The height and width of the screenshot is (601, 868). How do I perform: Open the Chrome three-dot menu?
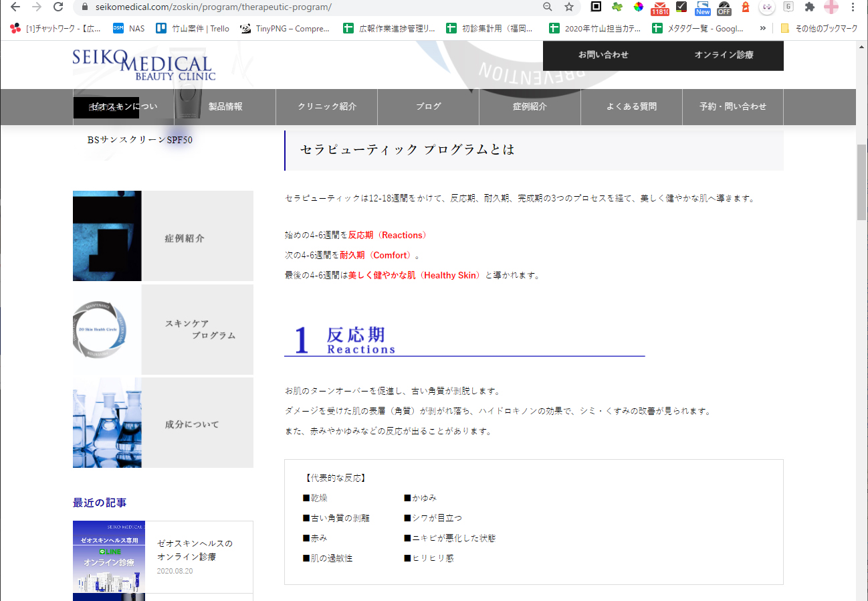tap(853, 7)
